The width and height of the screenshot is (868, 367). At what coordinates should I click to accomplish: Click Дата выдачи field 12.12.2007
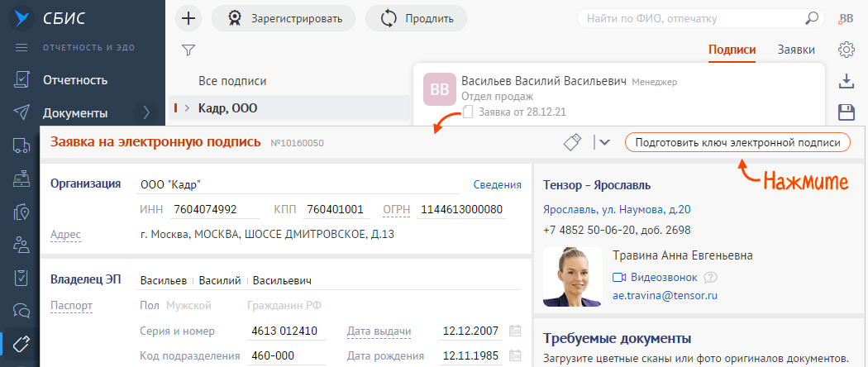(x=471, y=331)
